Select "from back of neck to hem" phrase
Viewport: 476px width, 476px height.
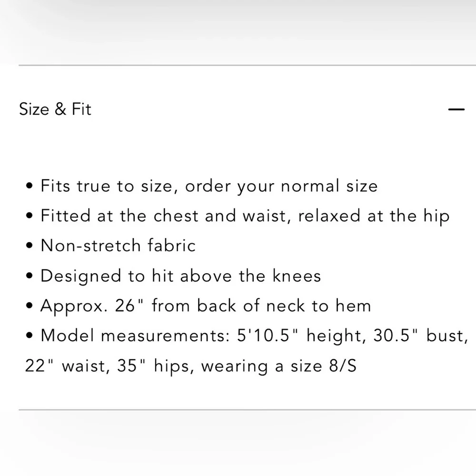pyautogui.click(x=261, y=306)
